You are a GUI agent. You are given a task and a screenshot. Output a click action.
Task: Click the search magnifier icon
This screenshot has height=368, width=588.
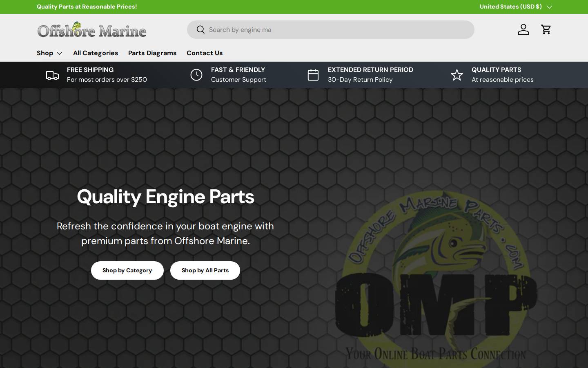coord(200,29)
